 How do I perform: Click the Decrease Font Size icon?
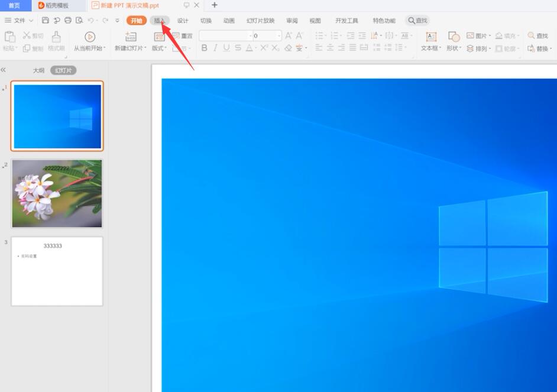299,35
